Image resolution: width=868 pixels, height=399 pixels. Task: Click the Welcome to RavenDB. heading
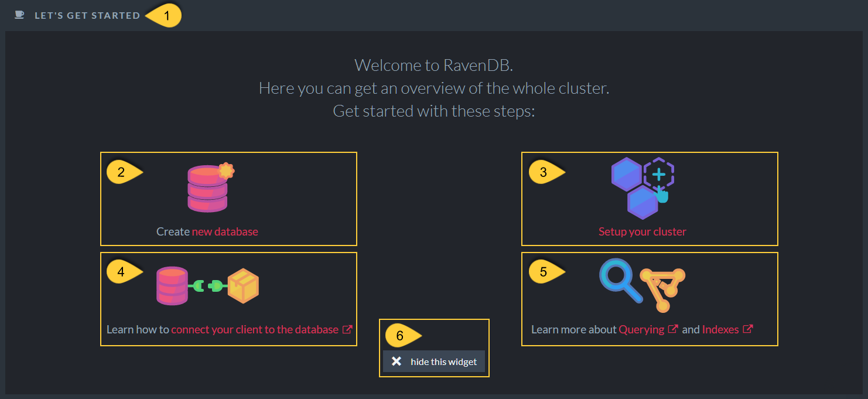[434, 65]
